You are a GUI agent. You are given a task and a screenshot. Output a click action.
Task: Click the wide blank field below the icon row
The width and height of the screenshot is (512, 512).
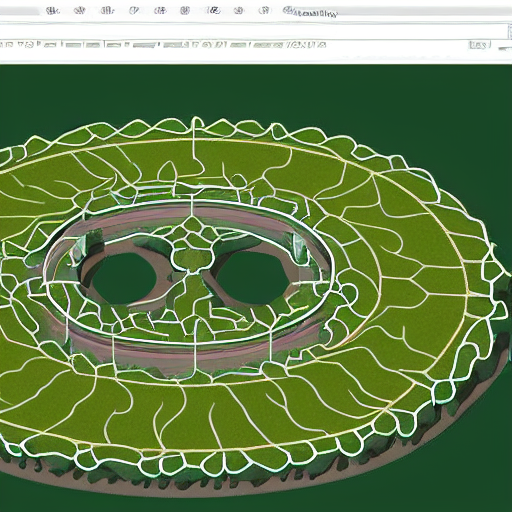(x=254, y=31)
